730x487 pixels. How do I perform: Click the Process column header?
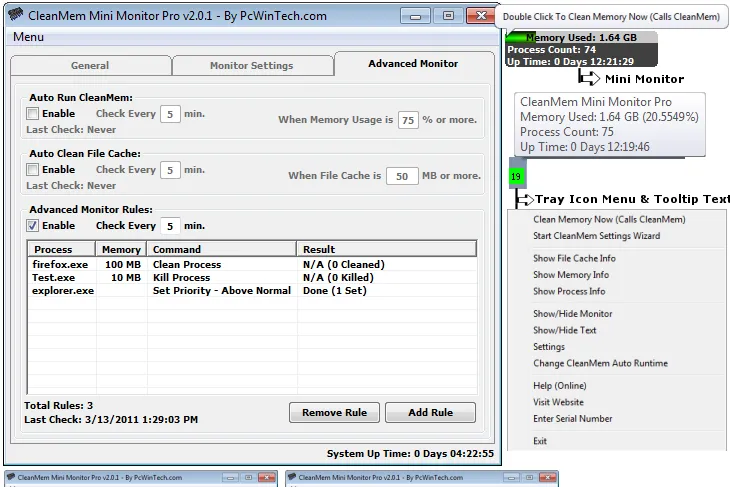(x=62, y=250)
